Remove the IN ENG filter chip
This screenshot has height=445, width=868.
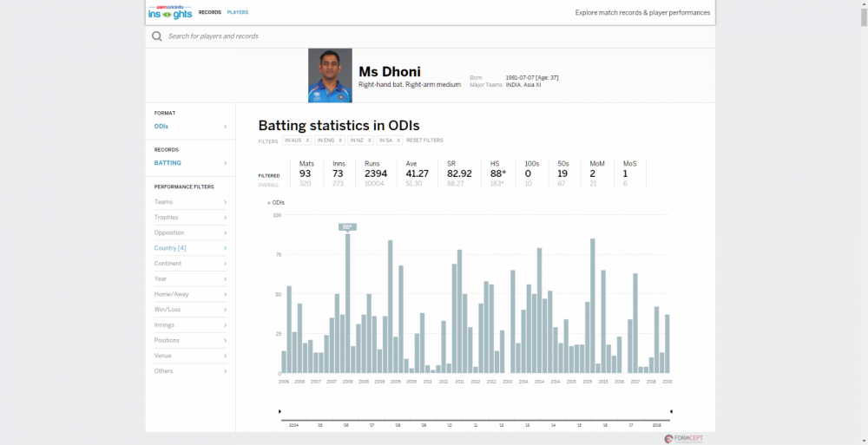pos(340,141)
